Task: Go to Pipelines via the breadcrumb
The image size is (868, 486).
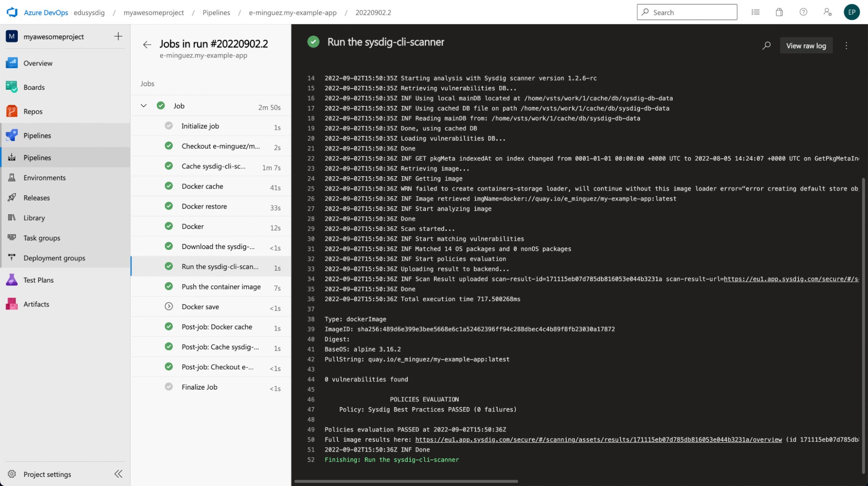Action: 216,13
